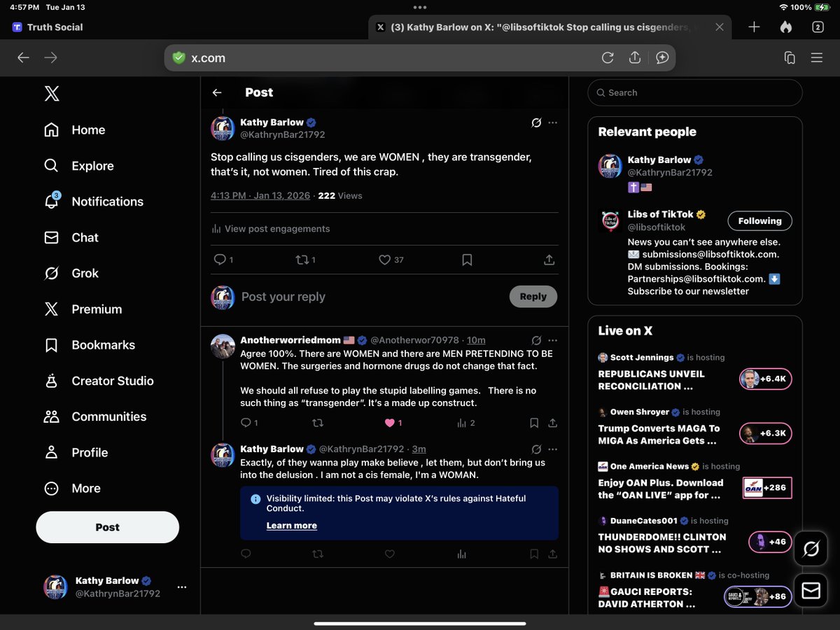The image size is (840, 630).
Task: Open the Notifications panel
Action: point(106,202)
